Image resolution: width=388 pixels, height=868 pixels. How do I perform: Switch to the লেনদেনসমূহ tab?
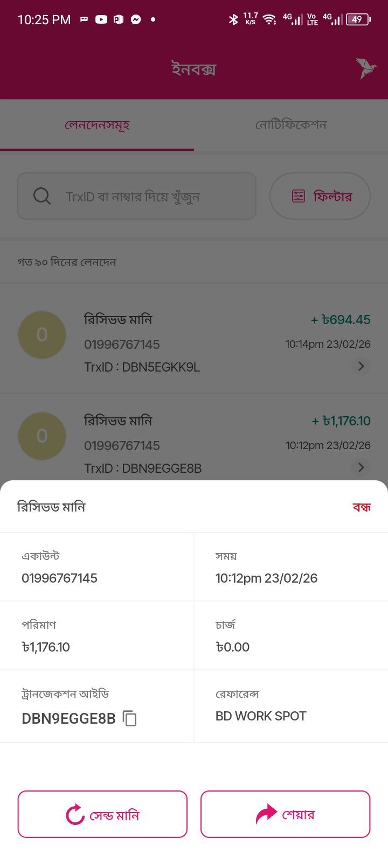click(97, 125)
